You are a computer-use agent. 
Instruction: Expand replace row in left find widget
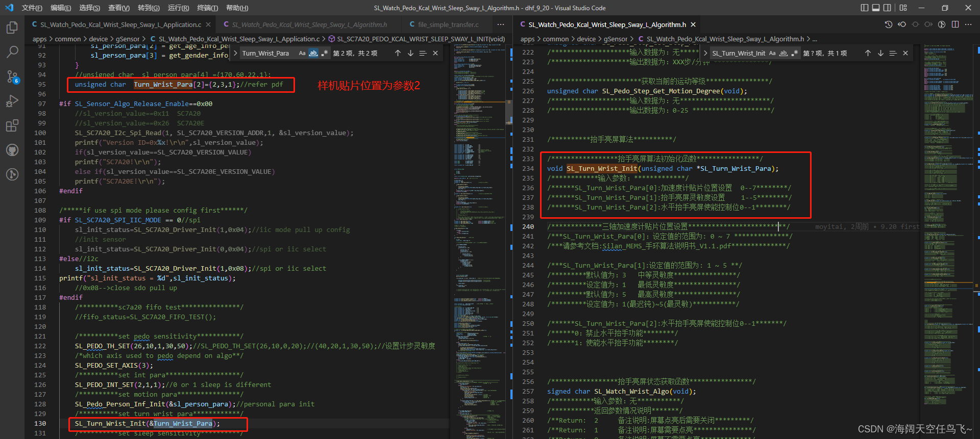pyautogui.click(x=235, y=53)
